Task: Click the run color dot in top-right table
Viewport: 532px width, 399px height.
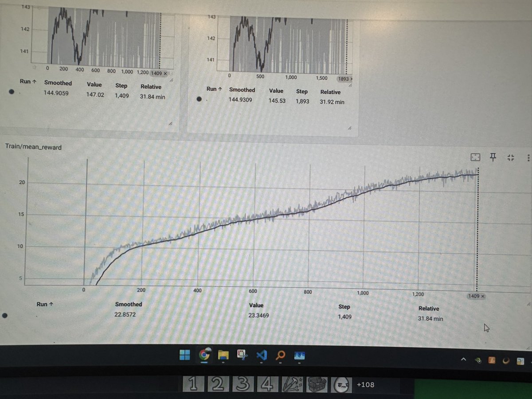Action: tap(199, 100)
